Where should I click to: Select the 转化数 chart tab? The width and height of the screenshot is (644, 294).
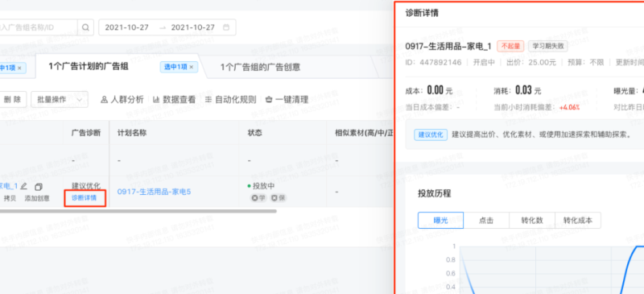click(x=532, y=221)
